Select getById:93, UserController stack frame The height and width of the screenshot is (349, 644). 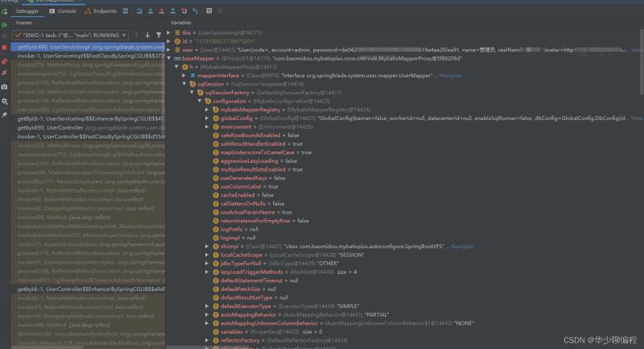coord(89,127)
